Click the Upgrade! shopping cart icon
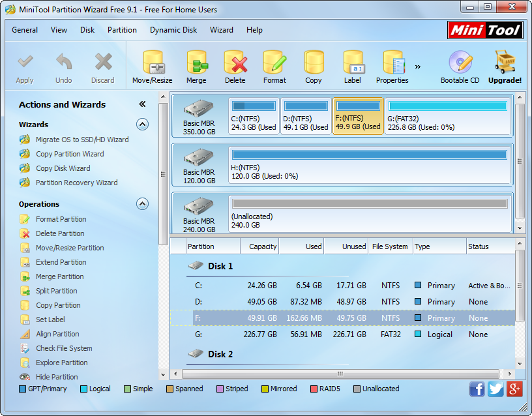532x416 pixels. [x=505, y=61]
